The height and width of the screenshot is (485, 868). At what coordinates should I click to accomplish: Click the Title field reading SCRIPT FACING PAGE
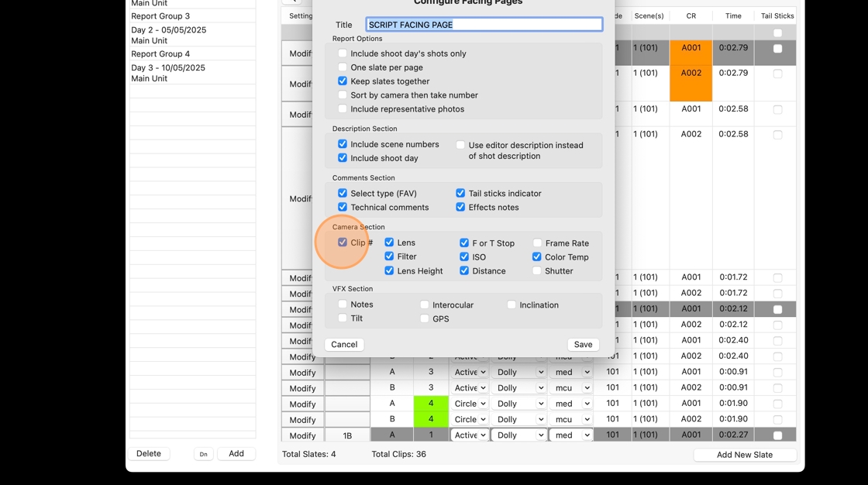click(x=484, y=24)
